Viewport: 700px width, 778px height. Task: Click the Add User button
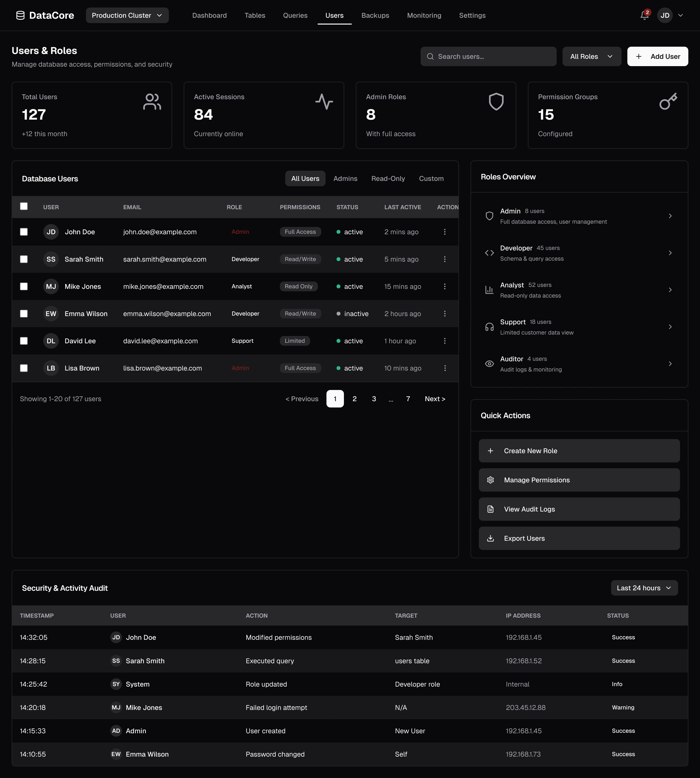(657, 57)
